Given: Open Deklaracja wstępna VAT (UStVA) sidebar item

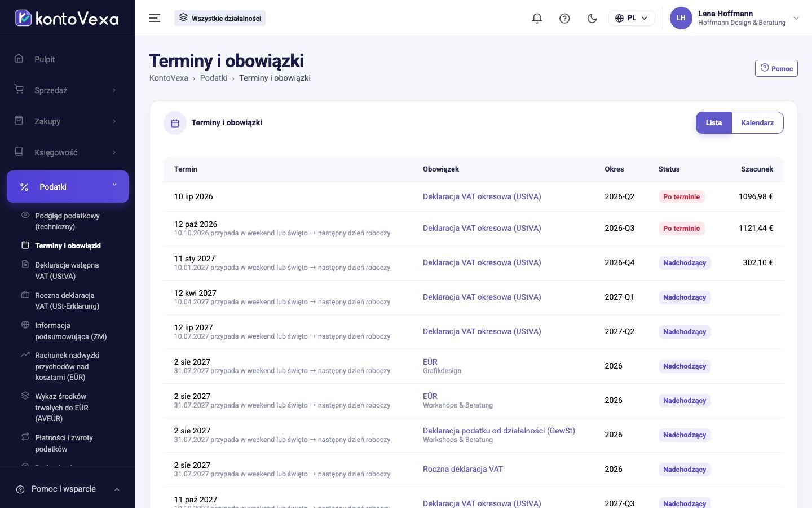Looking at the screenshot, I should pos(67,270).
